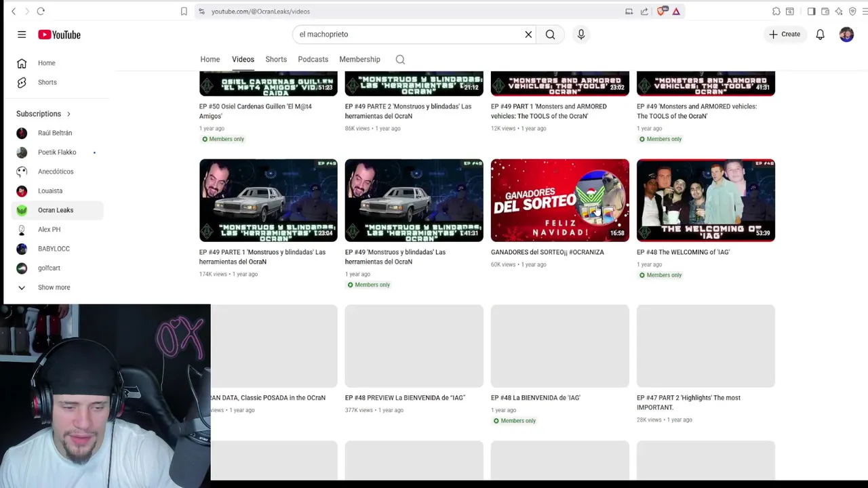Open YouTube notifications bell
This screenshot has width=868, height=488.
[820, 35]
